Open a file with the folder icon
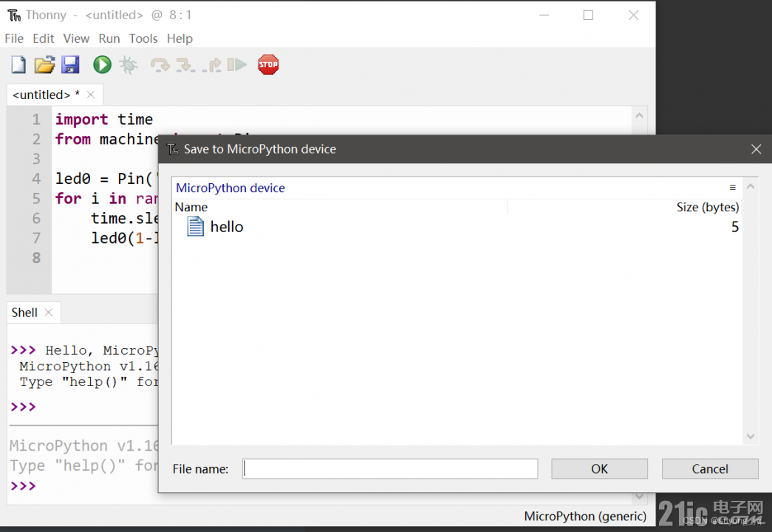This screenshot has width=772, height=532. (x=44, y=64)
